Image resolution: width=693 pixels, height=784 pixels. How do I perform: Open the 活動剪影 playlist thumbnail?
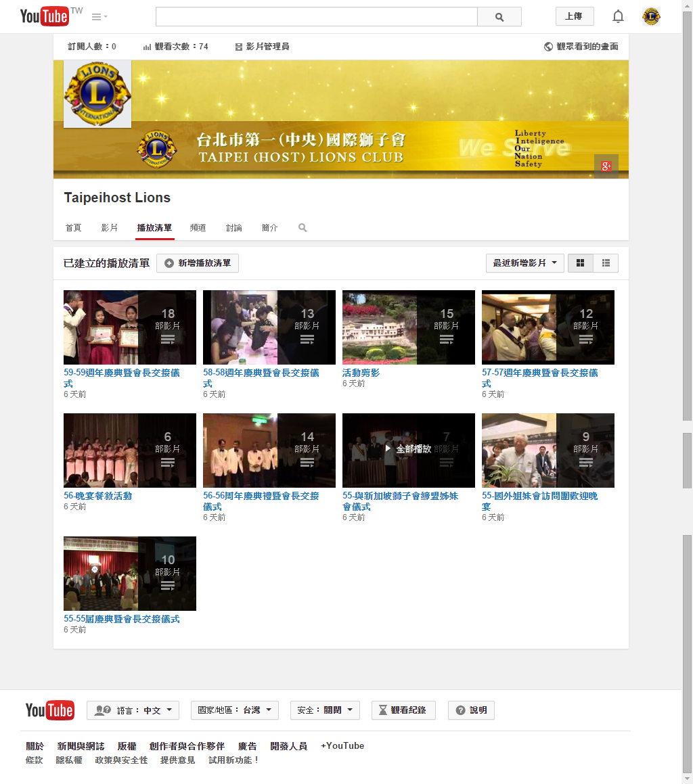pyautogui.click(x=408, y=327)
